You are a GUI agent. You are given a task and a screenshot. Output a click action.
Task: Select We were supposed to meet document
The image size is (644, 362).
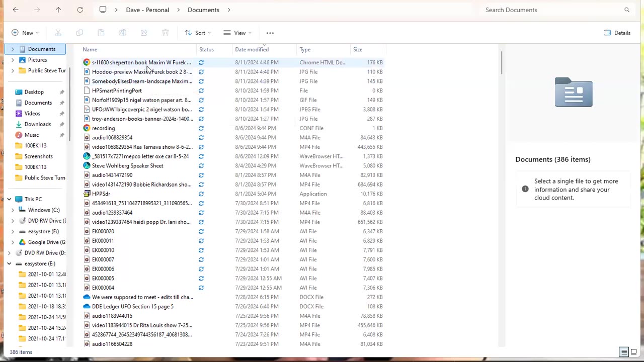[142, 297]
